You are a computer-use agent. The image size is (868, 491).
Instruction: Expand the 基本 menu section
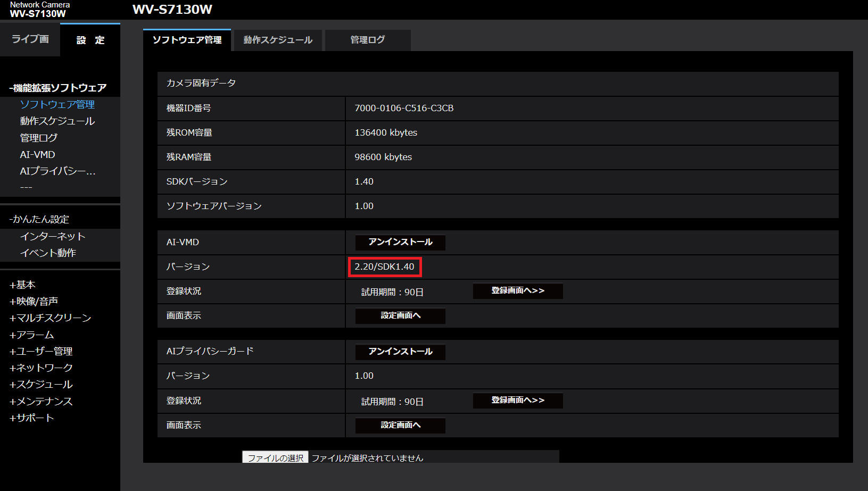[22, 285]
